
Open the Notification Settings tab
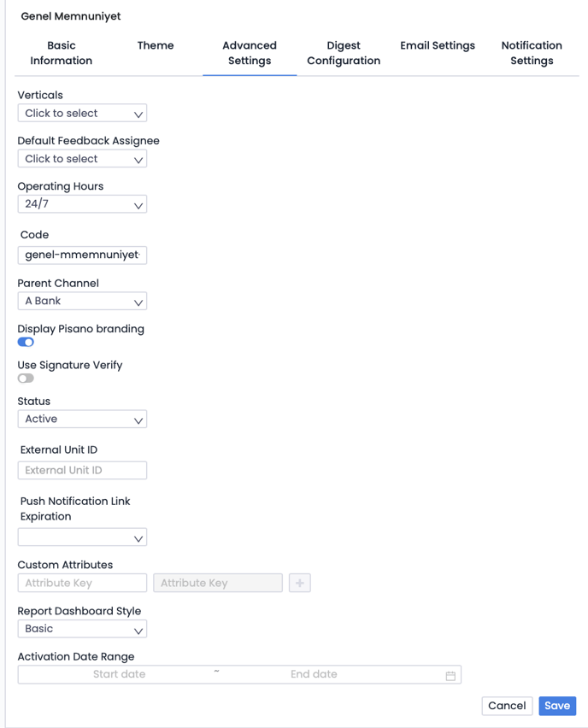click(x=532, y=53)
